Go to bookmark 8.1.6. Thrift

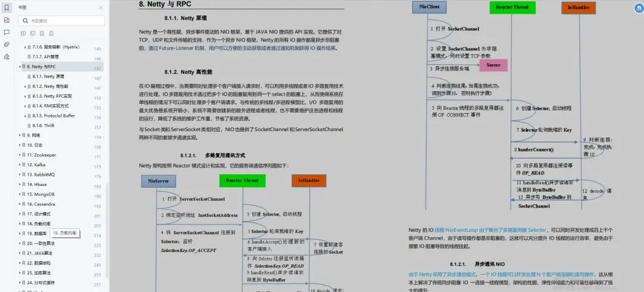click(44, 126)
